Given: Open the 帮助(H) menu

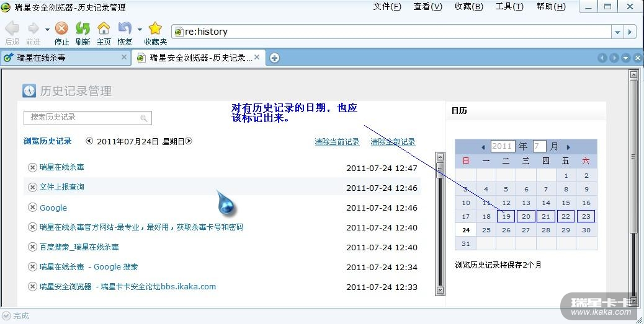Looking at the screenshot, I should point(551,7).
